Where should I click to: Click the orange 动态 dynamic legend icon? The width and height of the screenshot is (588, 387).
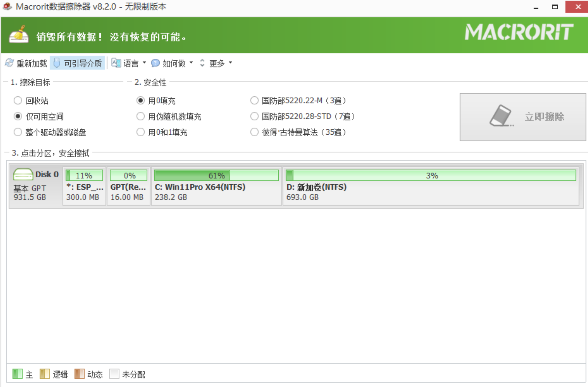click(x=79, y=374)
